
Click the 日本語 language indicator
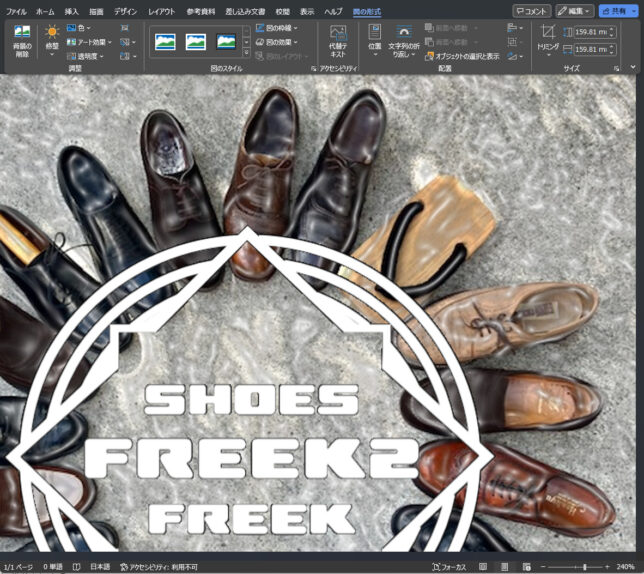pyautogui.click(x=100, y=567)
